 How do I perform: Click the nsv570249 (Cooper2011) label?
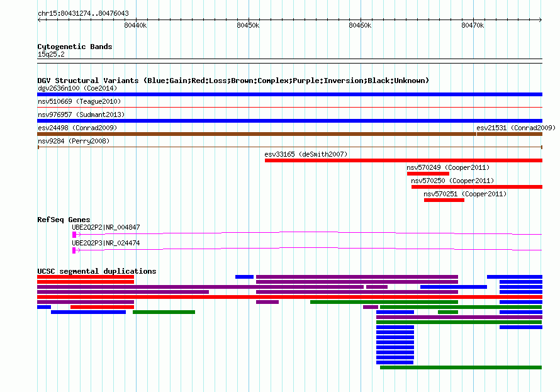[x=448, y=167]
